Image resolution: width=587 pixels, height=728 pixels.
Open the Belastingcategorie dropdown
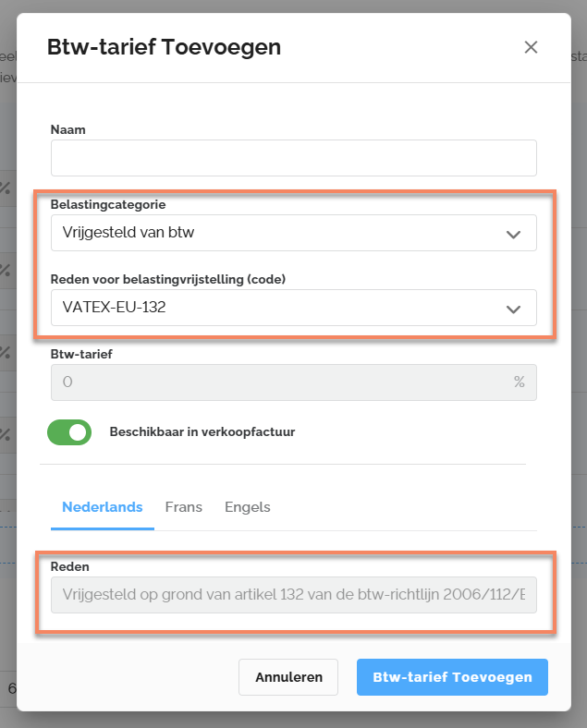294,233
